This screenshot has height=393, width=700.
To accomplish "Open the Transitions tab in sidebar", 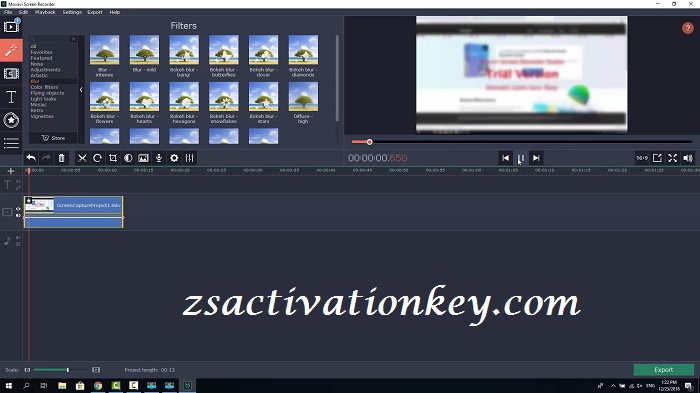I will (x=11, y=73).
